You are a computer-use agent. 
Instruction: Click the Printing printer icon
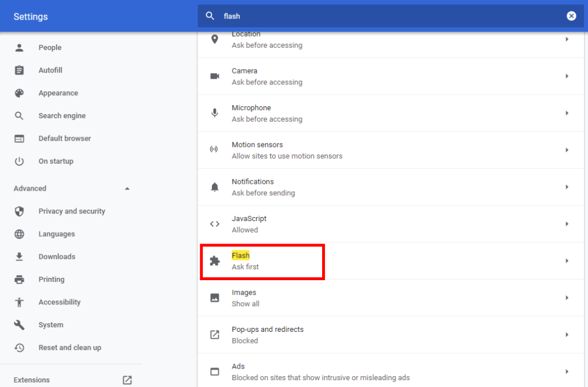click(19, 280)
